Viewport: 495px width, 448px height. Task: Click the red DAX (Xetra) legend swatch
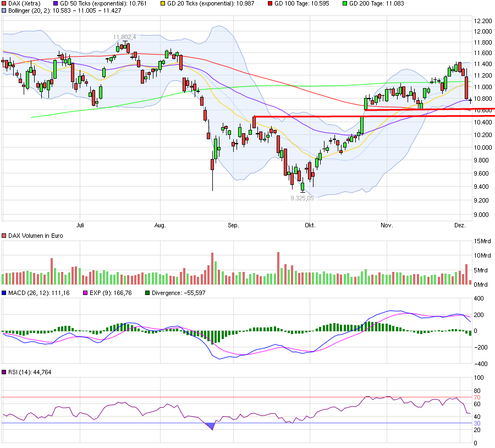[4, 4]
